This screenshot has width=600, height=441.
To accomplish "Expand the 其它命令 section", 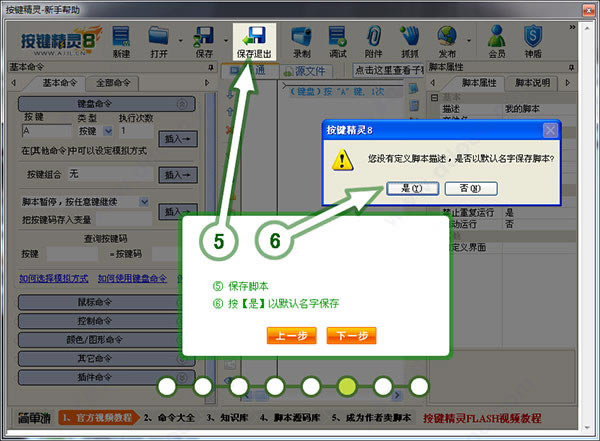I will tap(106, 358).
